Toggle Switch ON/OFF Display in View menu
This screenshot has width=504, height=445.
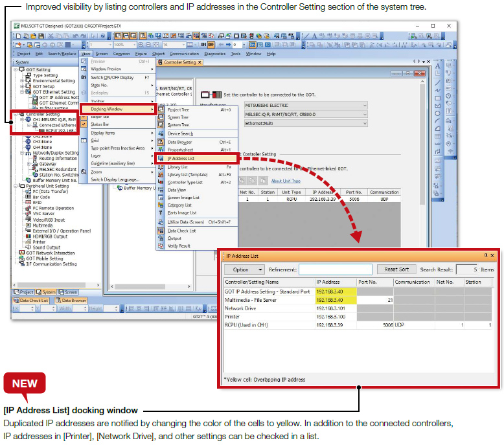[x=111, y=77]
